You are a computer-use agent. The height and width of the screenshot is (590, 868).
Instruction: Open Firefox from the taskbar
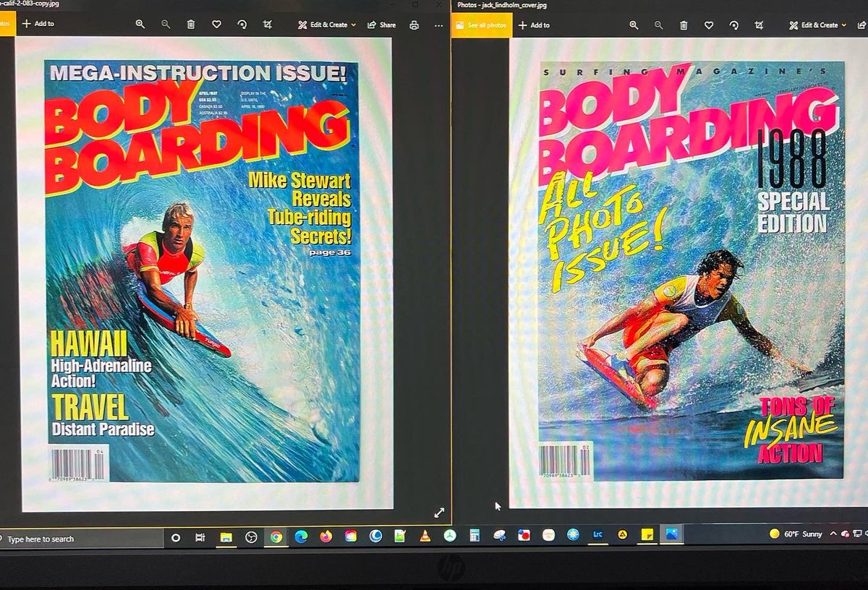pyautogui.click(x=325, y=536)
